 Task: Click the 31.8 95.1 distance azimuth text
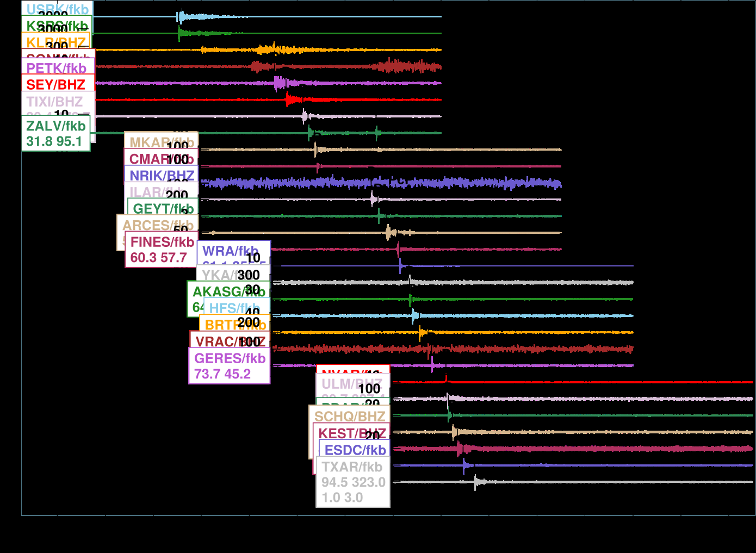[54, 141]
